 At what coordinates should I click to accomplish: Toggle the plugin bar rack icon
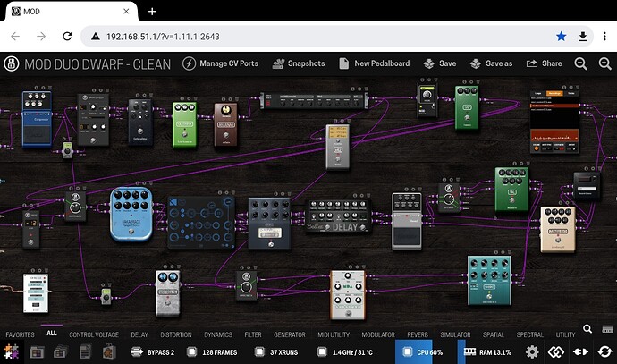(607, 328)
